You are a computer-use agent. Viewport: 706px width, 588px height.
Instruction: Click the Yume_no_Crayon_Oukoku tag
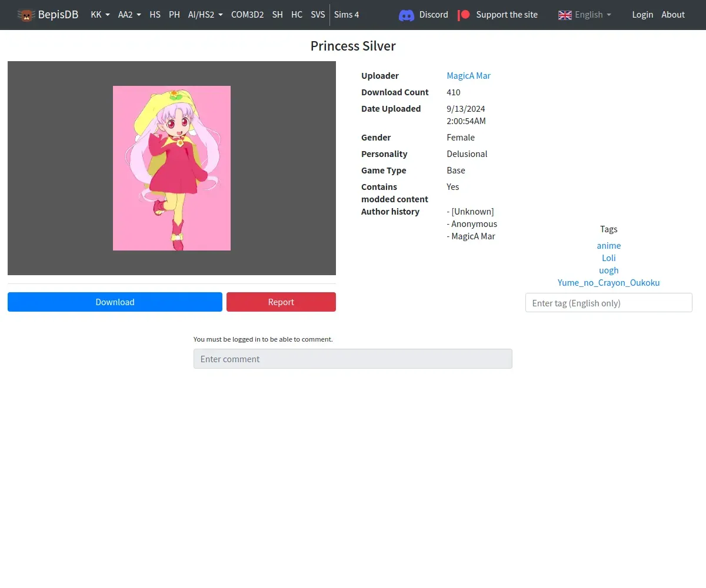click(609, 283)
